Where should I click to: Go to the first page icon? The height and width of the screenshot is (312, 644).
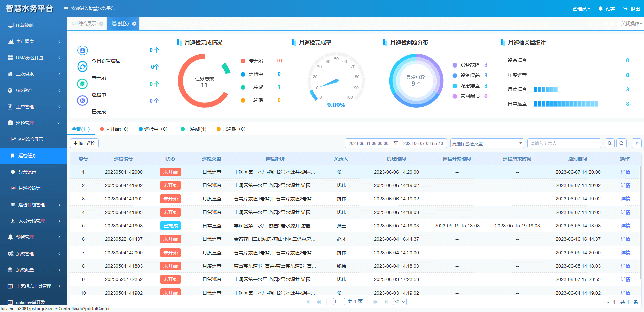pos(308,302)
